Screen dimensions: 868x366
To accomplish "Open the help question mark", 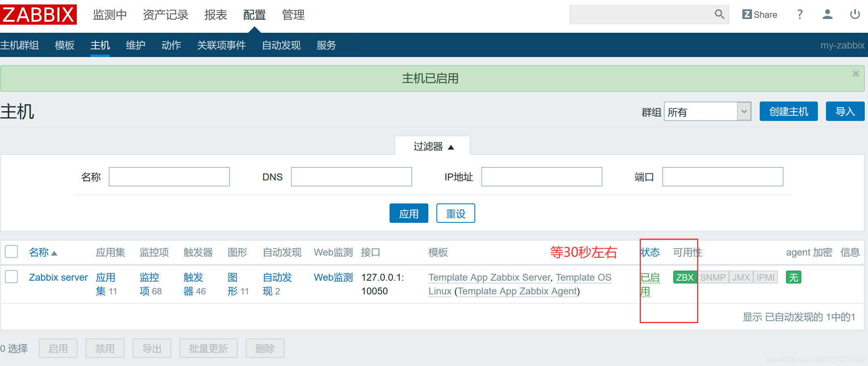I will coord(800,15).
